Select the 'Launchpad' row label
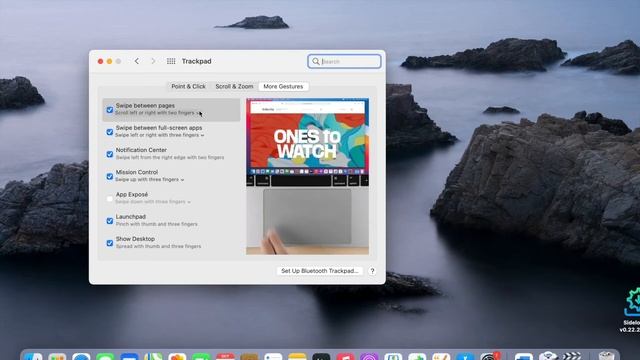This screenshot has width=640, height=360. click(131, 217)
